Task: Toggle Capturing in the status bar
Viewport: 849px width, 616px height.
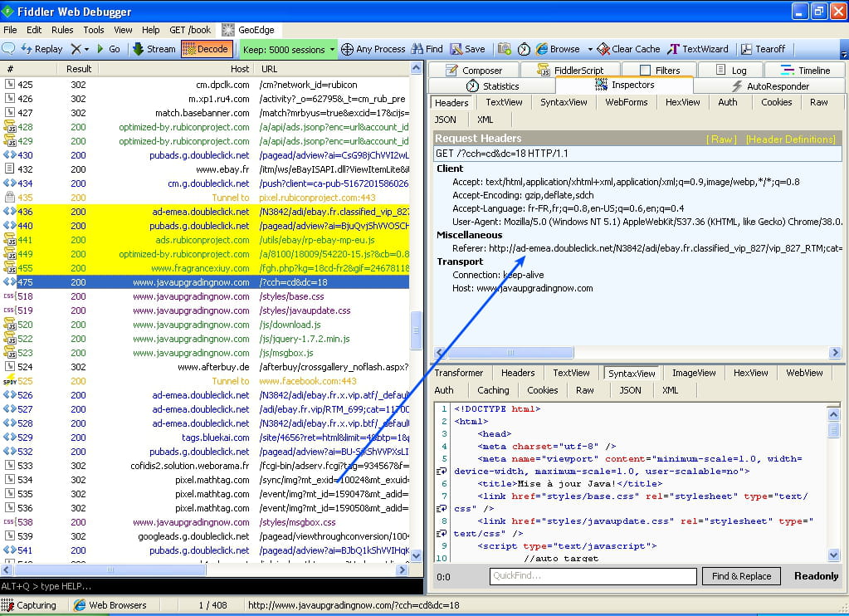Action: tap(29, 605)
